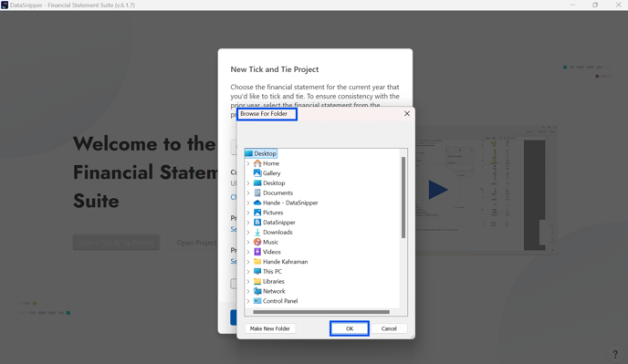
Task: Click the horizontal scrollbar in folder tree
Action: 321,312
